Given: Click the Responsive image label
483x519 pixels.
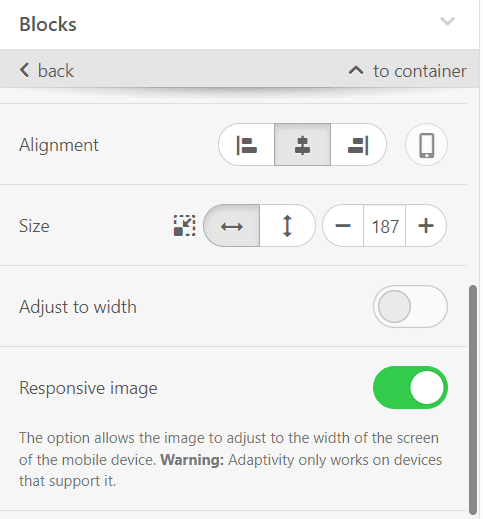Looking at the screenshot, I should (x=88, y=388).
